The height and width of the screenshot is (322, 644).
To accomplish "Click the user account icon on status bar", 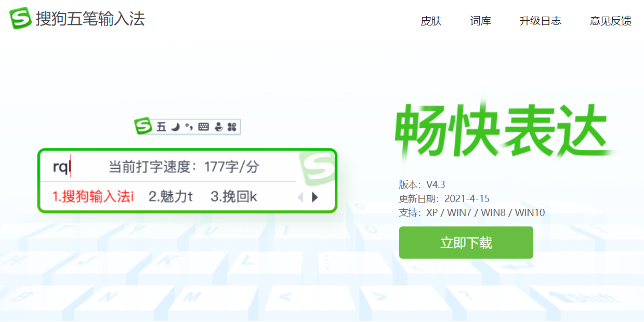I will pos(219,127).
